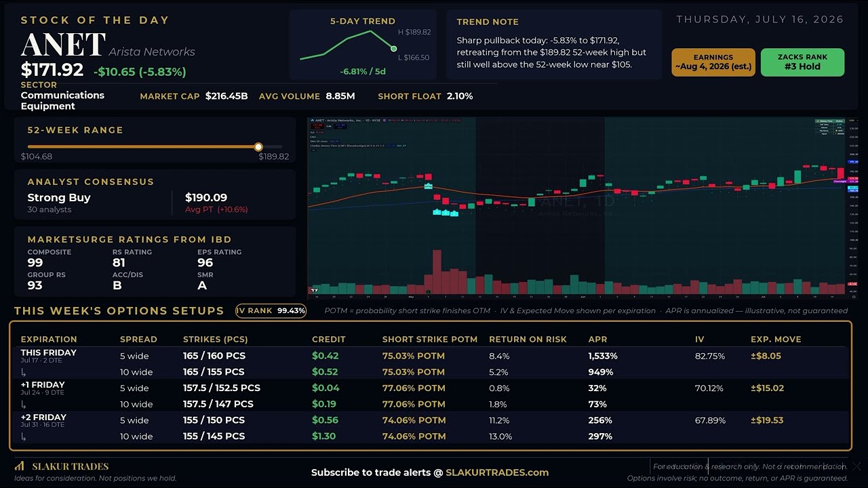Click the 165 / 160 PCS strikes cell
The width and height of the screenshot is (868, 488).
214,356
